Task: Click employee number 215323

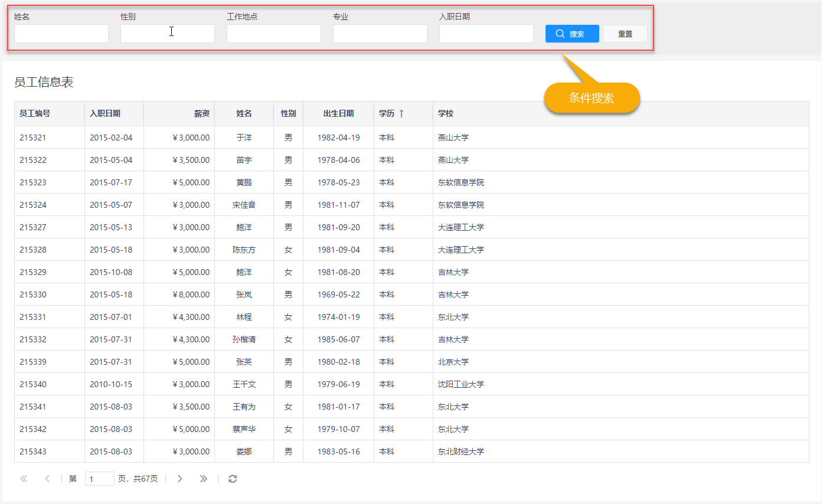Action: click(33, 182)
